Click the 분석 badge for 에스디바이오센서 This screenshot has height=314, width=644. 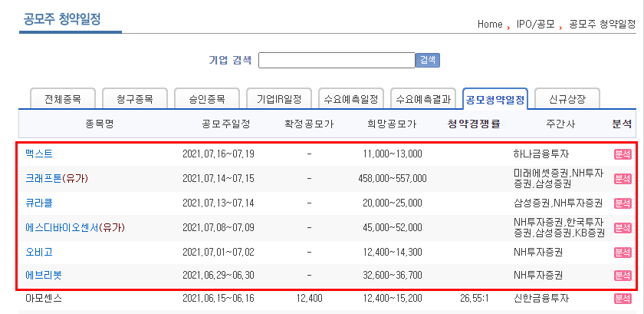(x=623, y=227)
